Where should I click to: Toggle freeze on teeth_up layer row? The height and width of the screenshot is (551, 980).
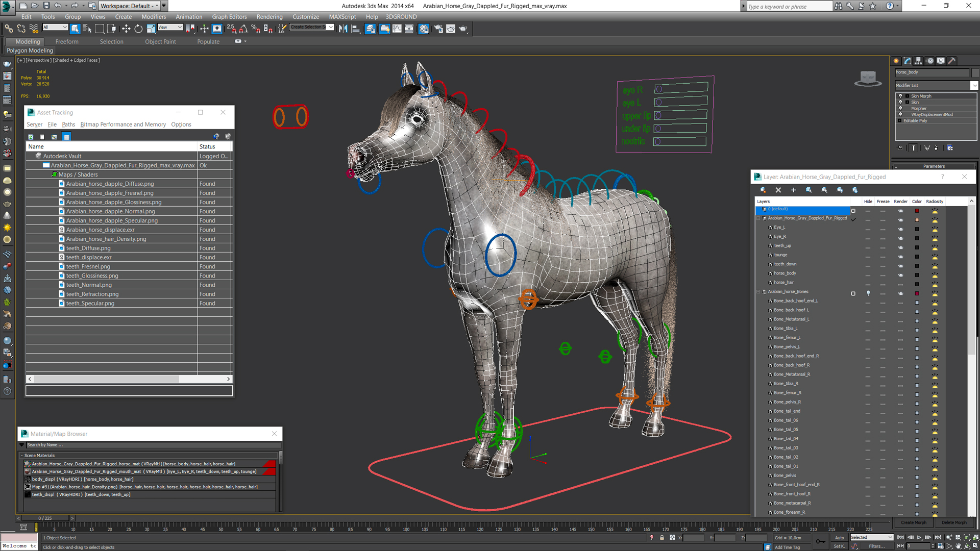click(x=883, y=247)
